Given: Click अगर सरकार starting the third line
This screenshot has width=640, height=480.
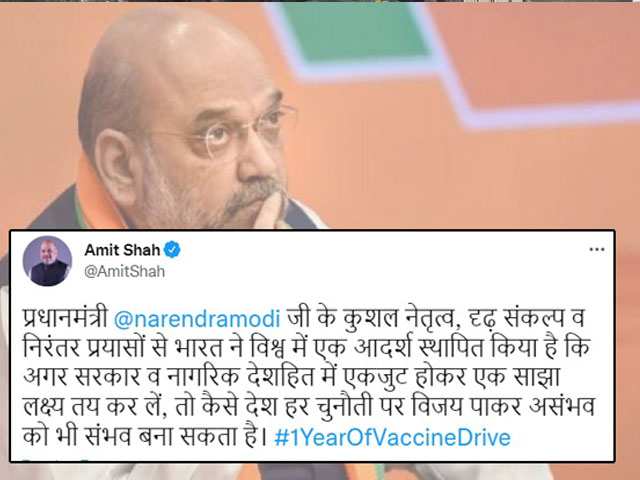Looking at the screenshot, I should coord(81,378).
